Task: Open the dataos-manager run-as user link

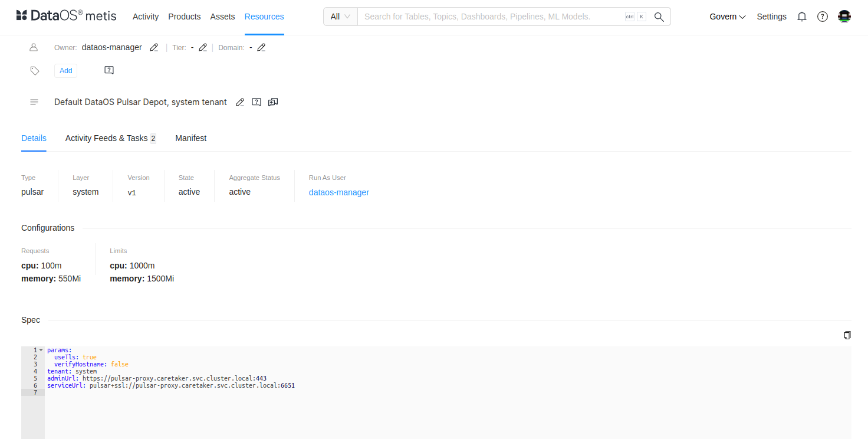Action: tap(339, 192)
